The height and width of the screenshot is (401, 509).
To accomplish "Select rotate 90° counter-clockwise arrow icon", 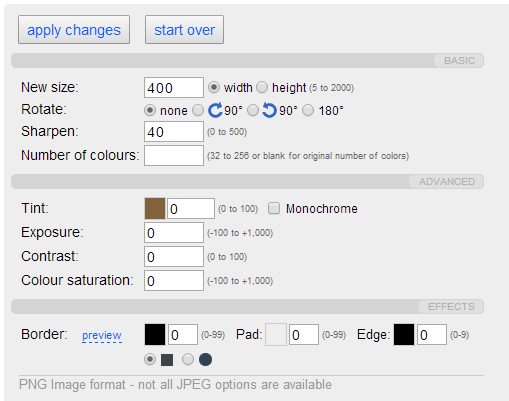I will click(x=269, y=110).
